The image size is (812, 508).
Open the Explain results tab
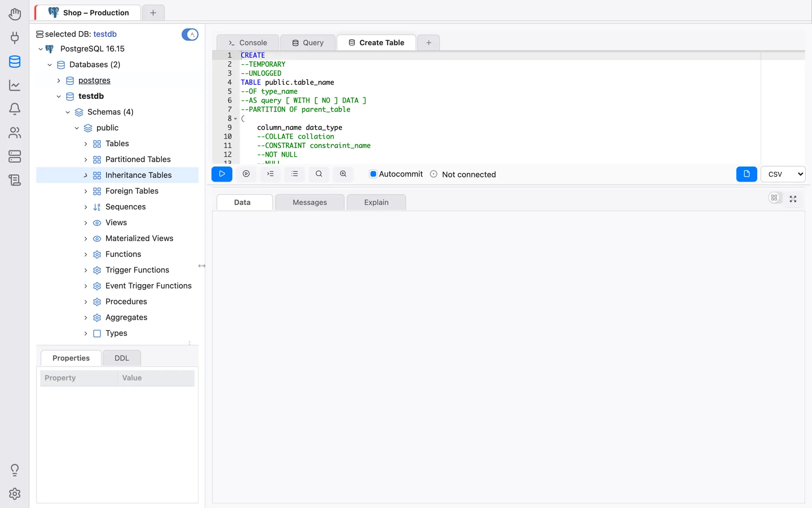[x=376, y=202]
